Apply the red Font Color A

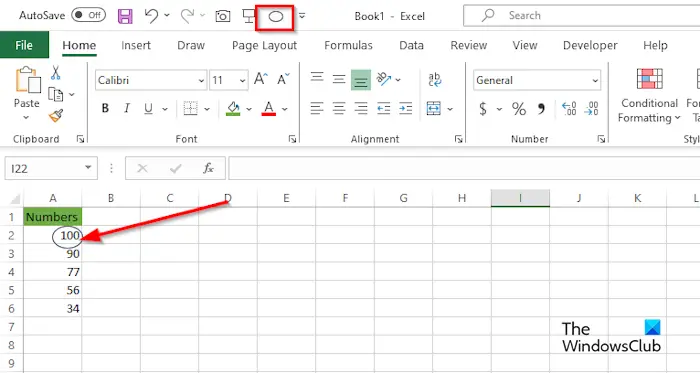[269, 108]
